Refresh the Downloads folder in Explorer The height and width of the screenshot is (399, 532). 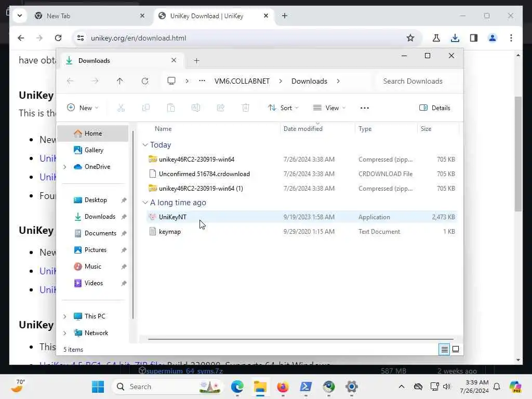pyautogui.click(x=145, y=81)
